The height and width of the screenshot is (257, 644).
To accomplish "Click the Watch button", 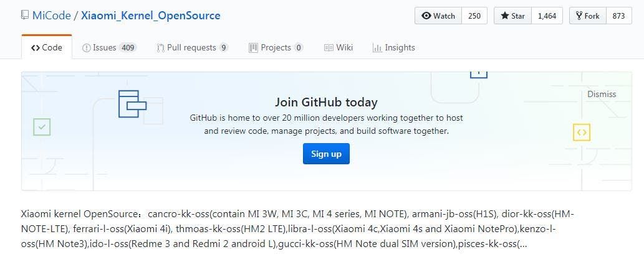I will click(439, 16).
